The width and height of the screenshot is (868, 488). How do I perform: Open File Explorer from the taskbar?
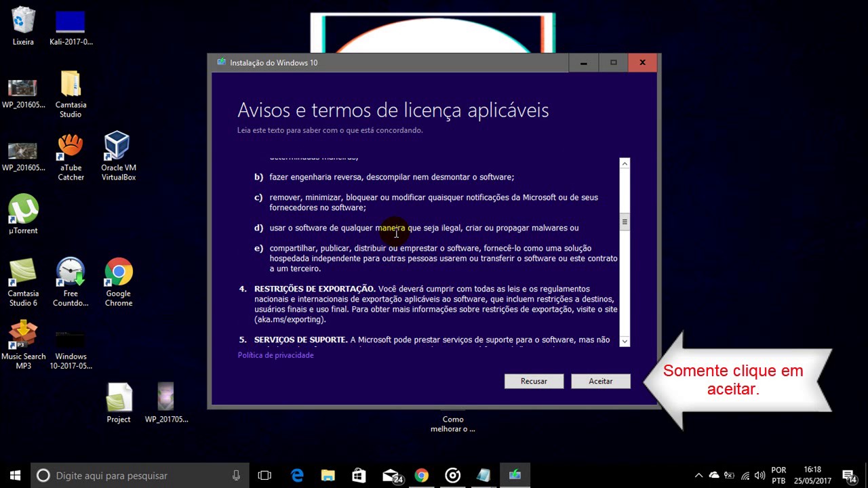click(x=328, y=475)
